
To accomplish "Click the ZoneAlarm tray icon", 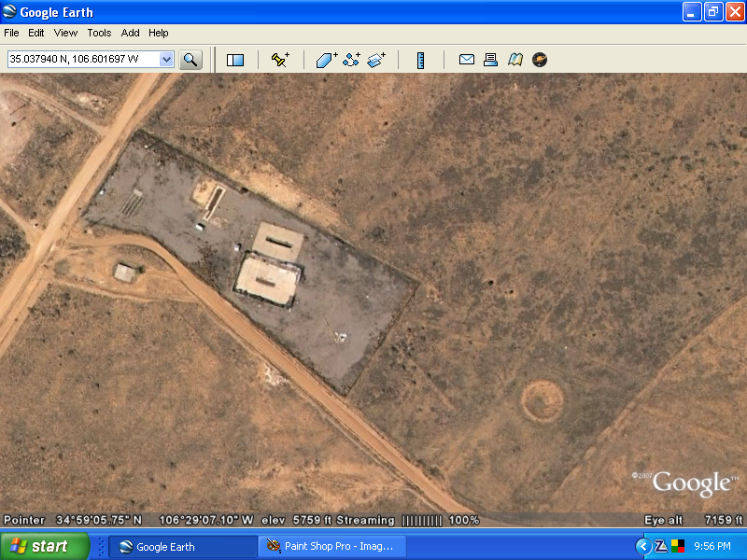I will coord(661,546).
